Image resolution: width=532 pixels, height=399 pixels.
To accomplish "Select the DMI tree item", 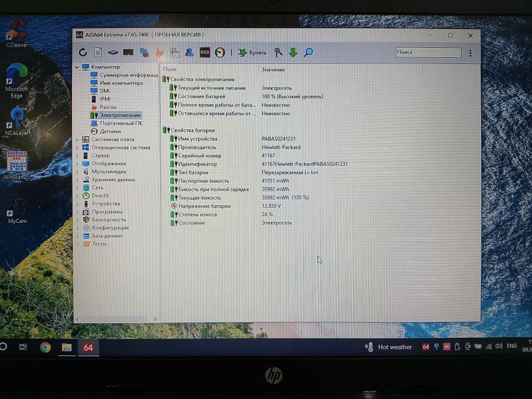I will click(100, 91).
